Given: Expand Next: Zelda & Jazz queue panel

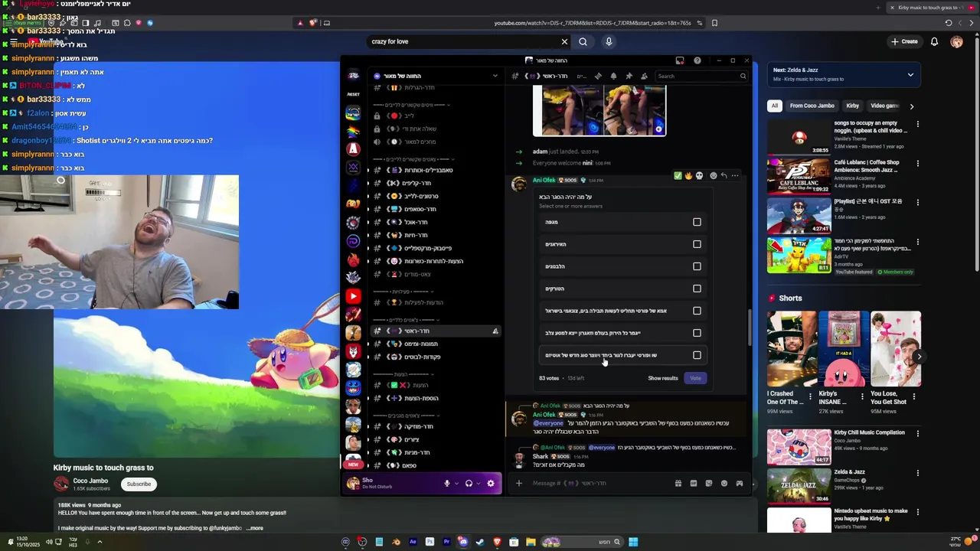Looking at the screenshot, I should [910, 74].
